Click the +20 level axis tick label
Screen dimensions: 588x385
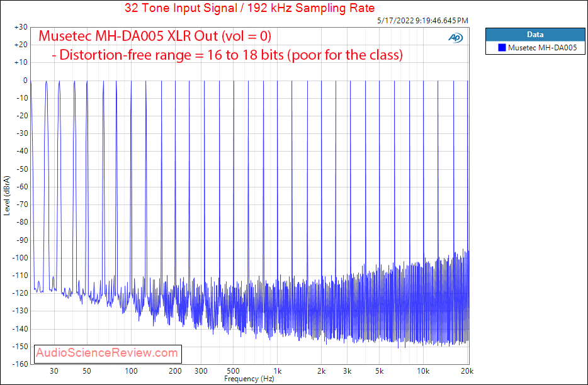coord(21,45)
